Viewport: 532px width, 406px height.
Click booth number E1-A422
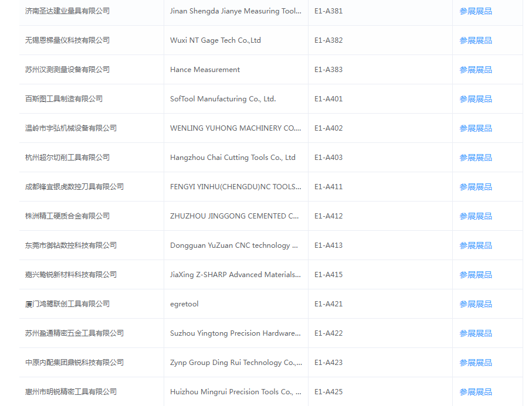(328, 333)
